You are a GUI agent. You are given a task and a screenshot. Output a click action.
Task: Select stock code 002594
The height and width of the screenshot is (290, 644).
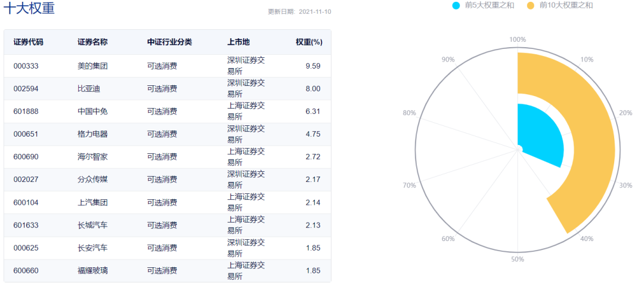click(x=26, y=89)
